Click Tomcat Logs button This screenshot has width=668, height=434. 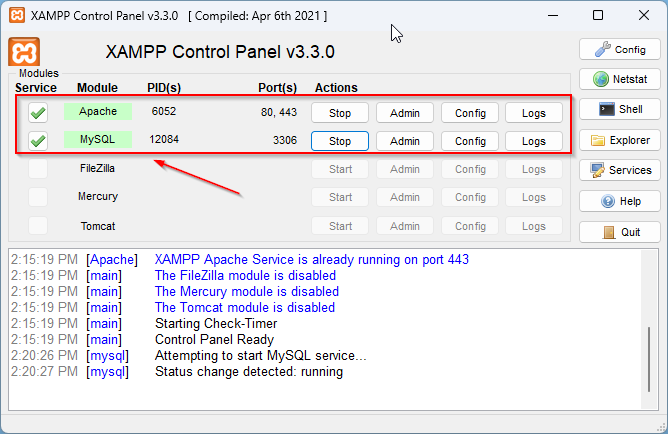tap(534, 226)
